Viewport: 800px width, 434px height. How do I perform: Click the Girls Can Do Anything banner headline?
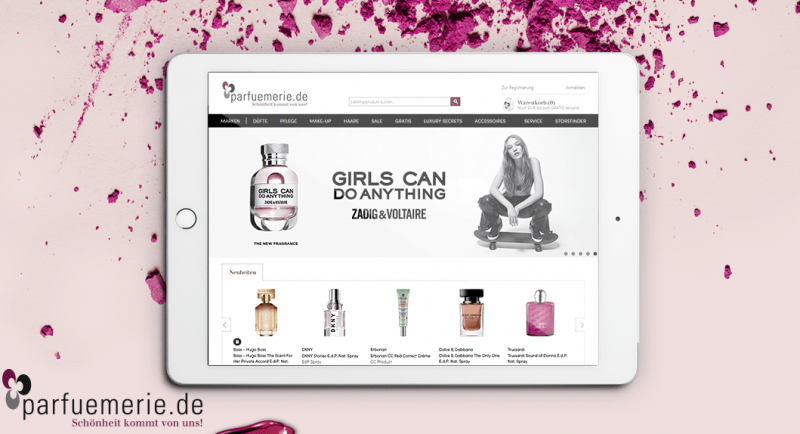tap(389, 186)
